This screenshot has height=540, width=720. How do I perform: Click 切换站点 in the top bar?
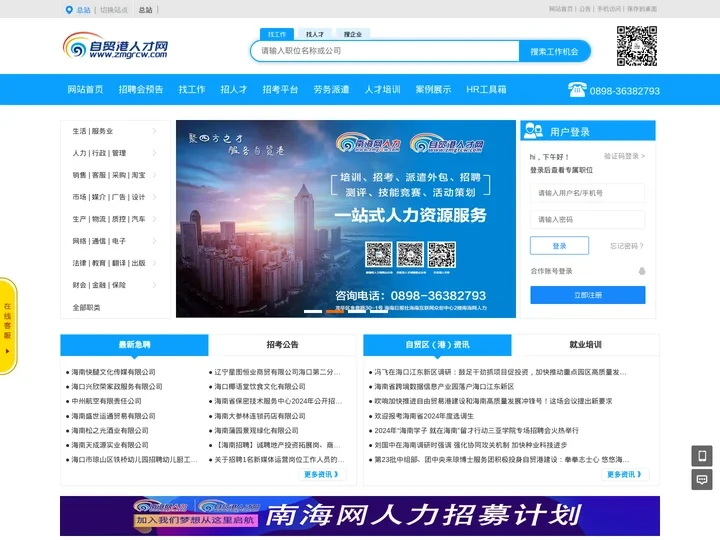[114, 10]
